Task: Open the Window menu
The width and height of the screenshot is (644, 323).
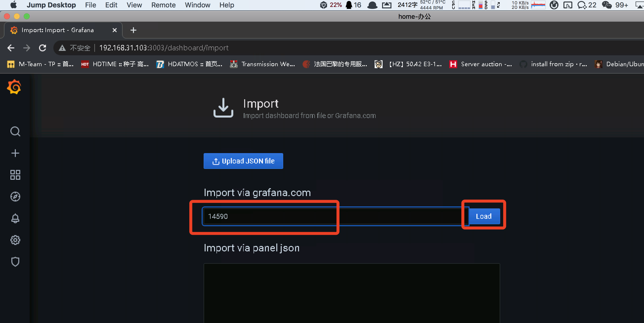Action: [197, 5]
